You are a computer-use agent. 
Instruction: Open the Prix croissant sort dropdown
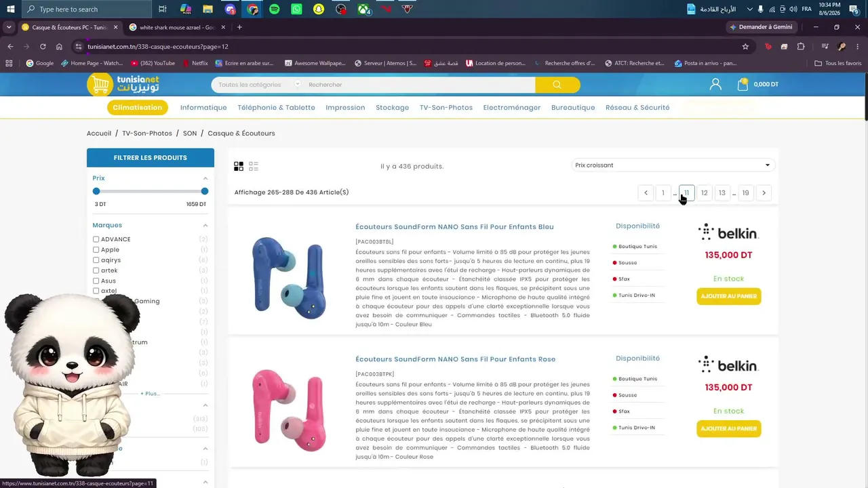click(673, 165)
